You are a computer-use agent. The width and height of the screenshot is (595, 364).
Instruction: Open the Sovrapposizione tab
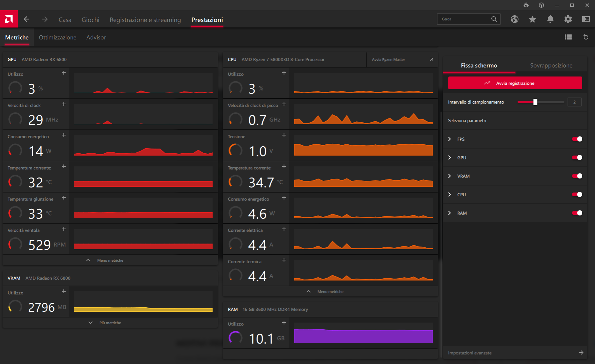coord(551,65)
